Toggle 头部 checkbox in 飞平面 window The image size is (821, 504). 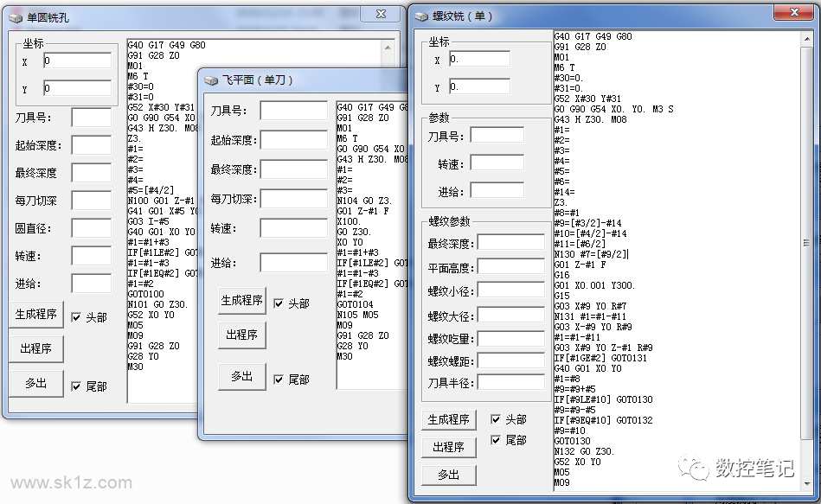click(x=279, y=303)
